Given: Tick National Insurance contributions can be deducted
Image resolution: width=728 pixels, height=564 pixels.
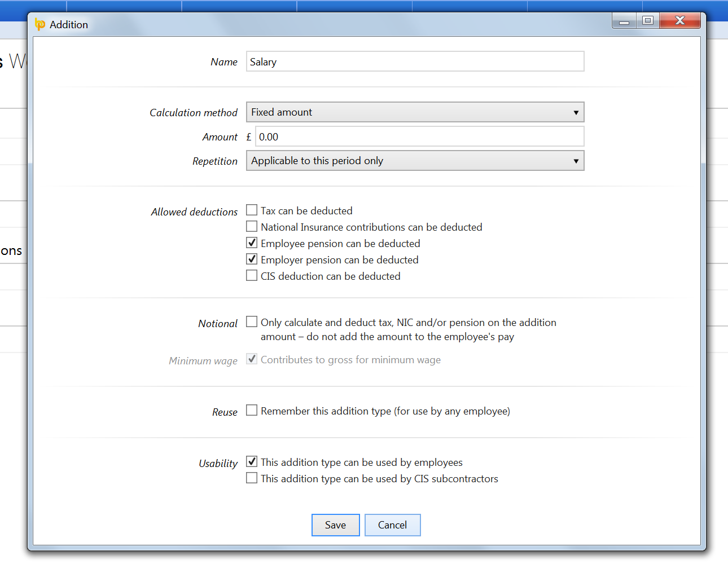Looking at the screenshot, I should pyautogui.click(x=252, y=227).
